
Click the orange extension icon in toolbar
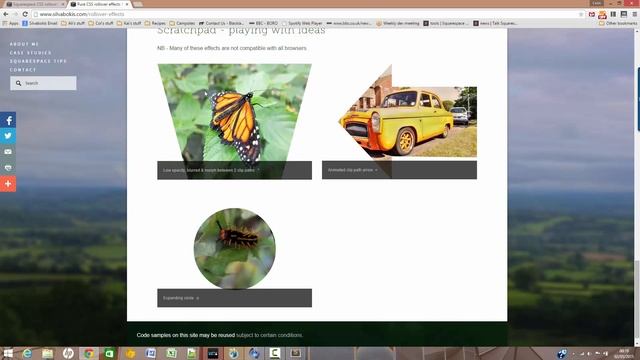click(x=602, y=15)
